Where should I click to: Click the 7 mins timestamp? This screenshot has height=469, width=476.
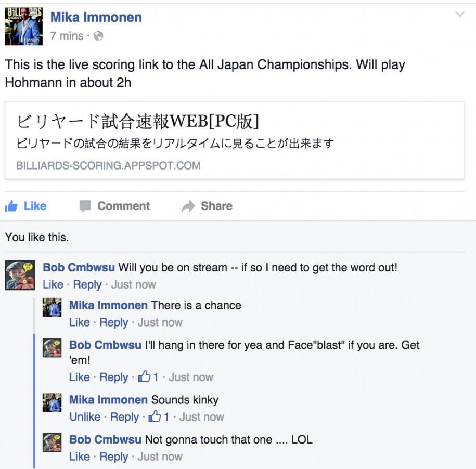[67, 36]
